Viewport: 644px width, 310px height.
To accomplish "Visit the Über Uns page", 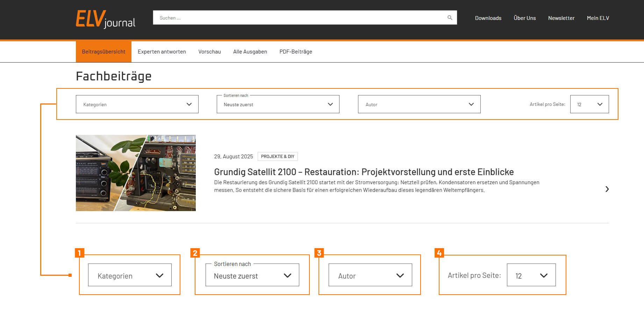I will click(524, 18).
